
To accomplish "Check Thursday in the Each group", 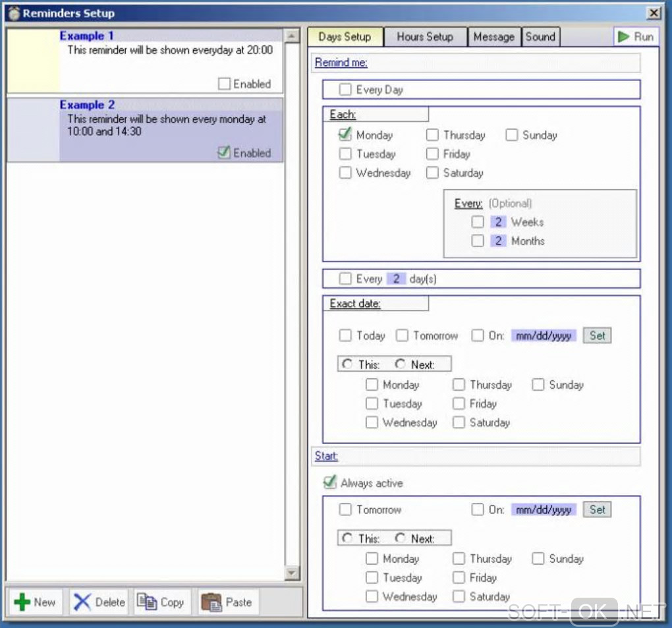I will [432, 135].
